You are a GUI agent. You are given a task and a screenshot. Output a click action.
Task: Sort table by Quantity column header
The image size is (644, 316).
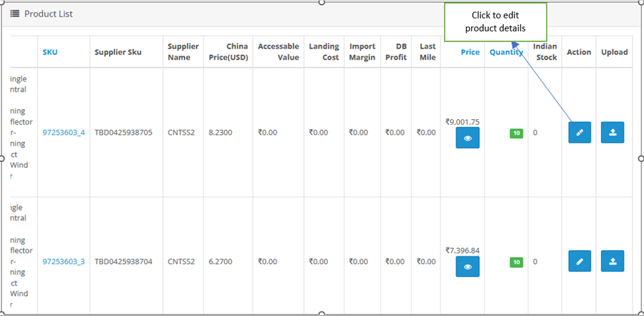[506, 52]
